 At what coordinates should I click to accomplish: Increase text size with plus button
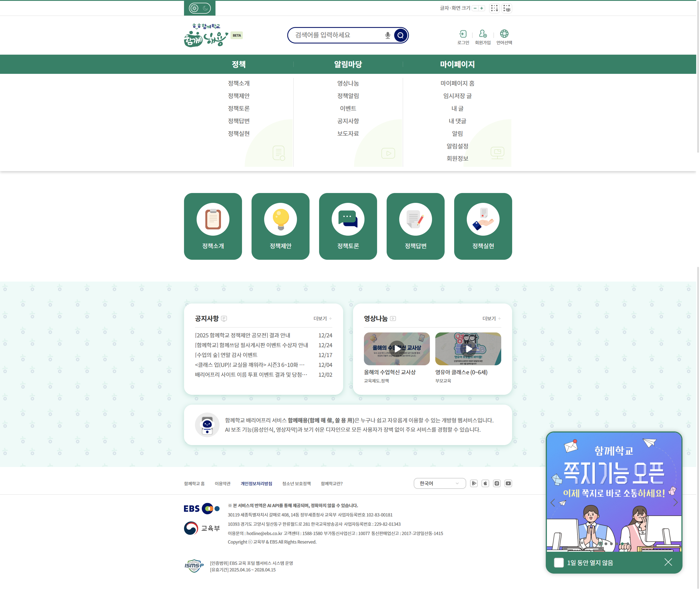[482, 8]
